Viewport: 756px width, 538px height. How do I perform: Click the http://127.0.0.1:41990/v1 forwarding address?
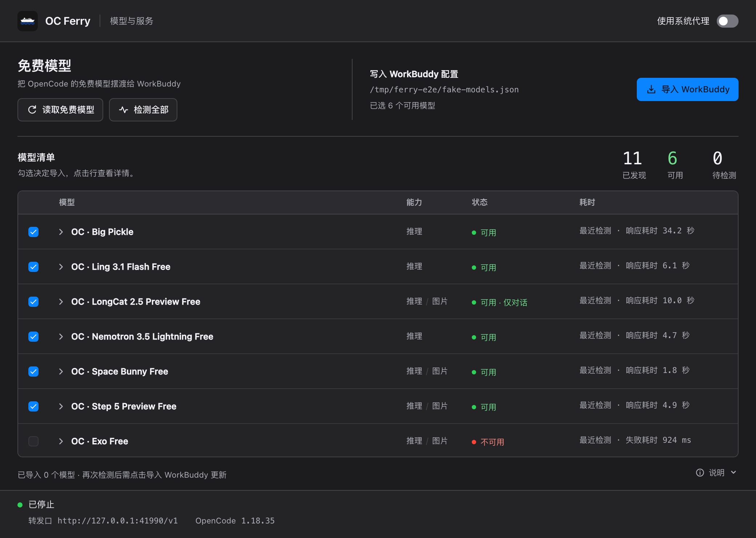coord(118,521)
